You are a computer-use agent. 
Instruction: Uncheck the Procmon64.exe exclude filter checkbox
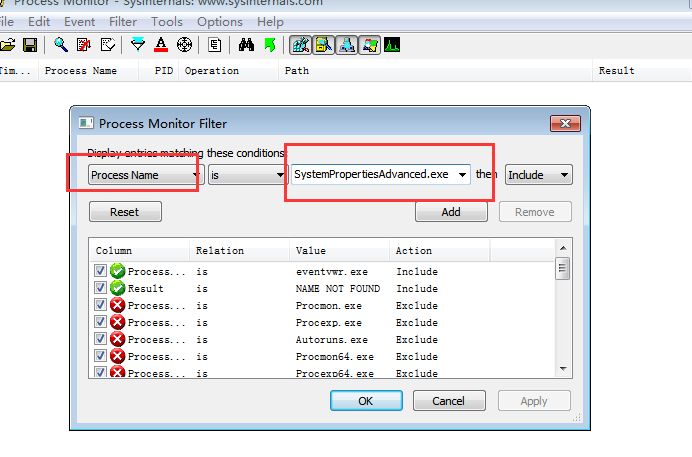point(100,356)
